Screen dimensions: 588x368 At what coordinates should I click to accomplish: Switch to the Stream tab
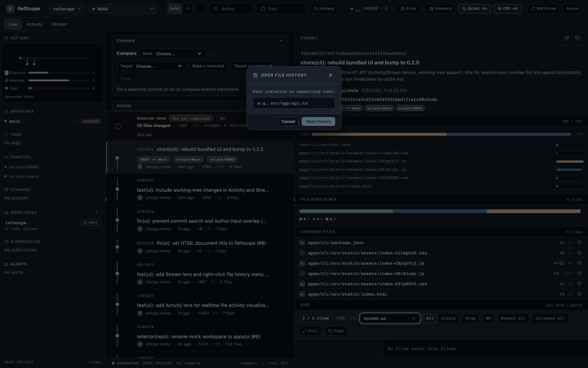(x=59, y=24)
